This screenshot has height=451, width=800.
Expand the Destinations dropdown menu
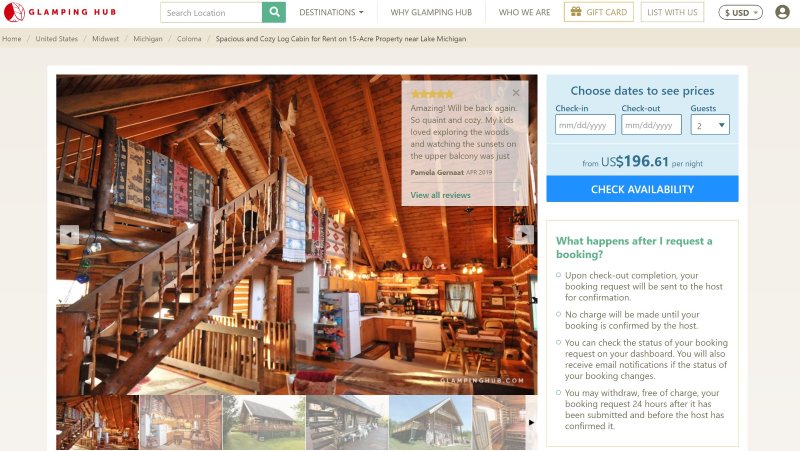[x=331, y=12]
